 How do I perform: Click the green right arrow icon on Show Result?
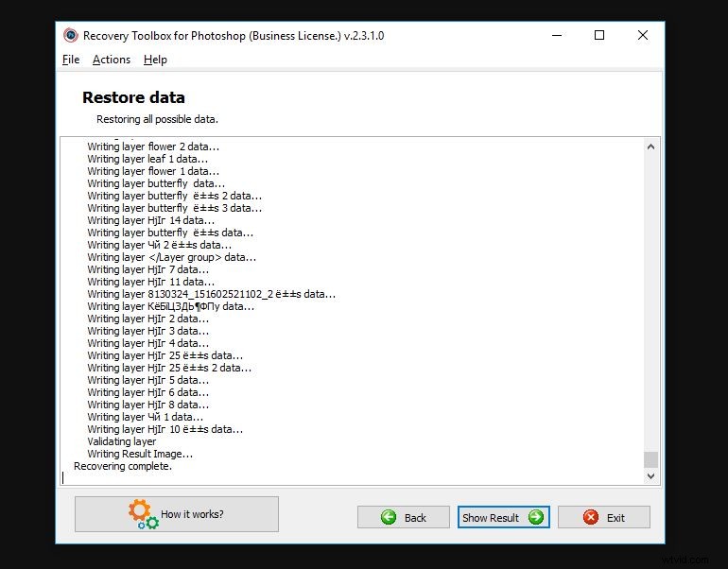536,517
